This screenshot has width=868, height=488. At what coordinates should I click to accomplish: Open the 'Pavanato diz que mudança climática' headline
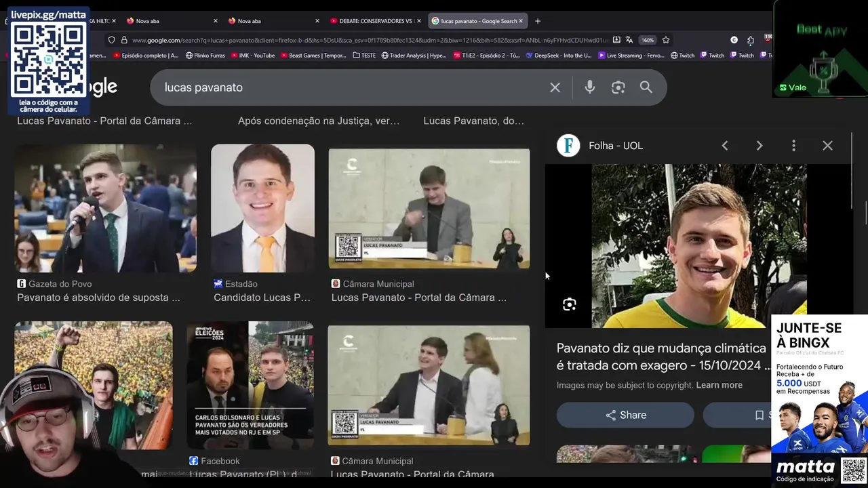pos(663,357)
